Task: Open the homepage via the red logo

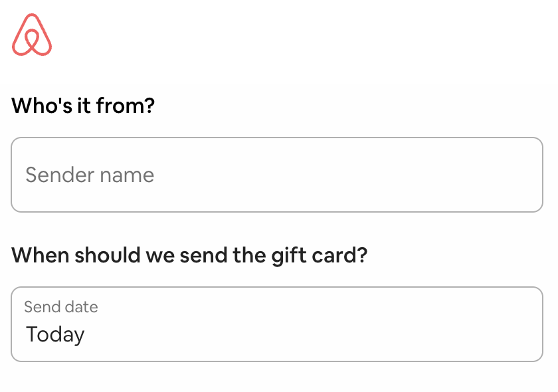Action: [x=33, y=35]
